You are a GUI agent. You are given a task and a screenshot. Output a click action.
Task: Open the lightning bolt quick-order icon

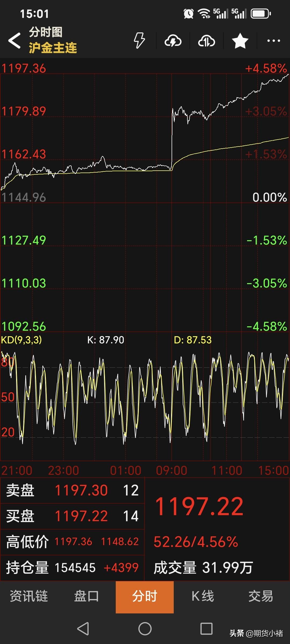(139, 41)
